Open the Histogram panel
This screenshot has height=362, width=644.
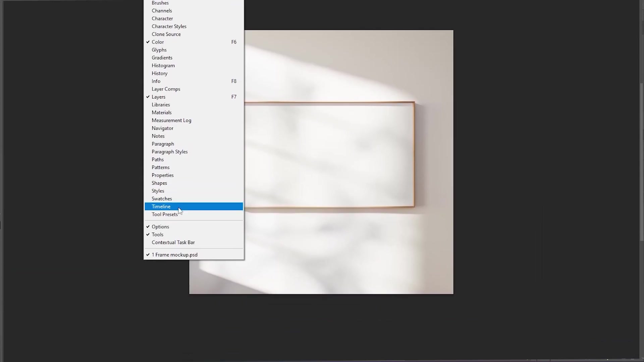tap(163, 65)
